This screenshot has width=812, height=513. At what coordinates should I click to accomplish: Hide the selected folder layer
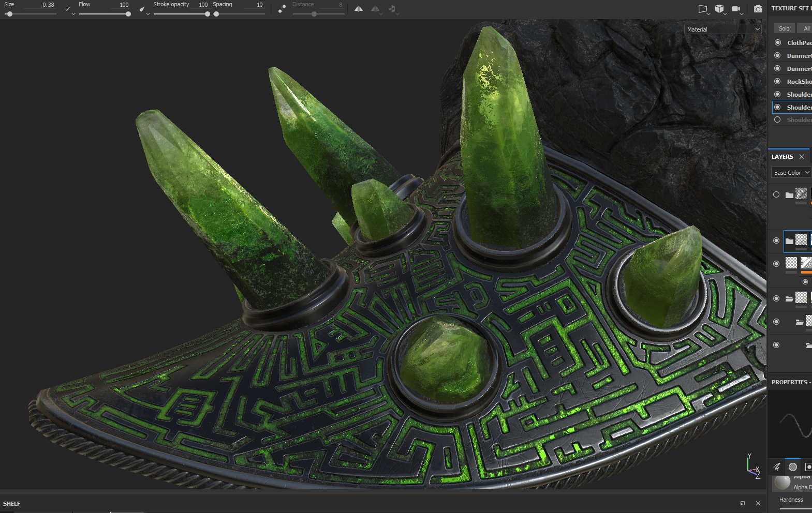776,240
